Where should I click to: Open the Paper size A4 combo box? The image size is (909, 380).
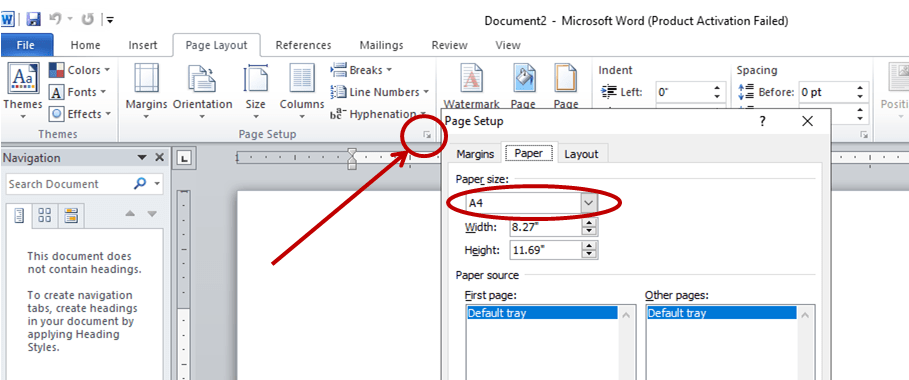(532, 203)
